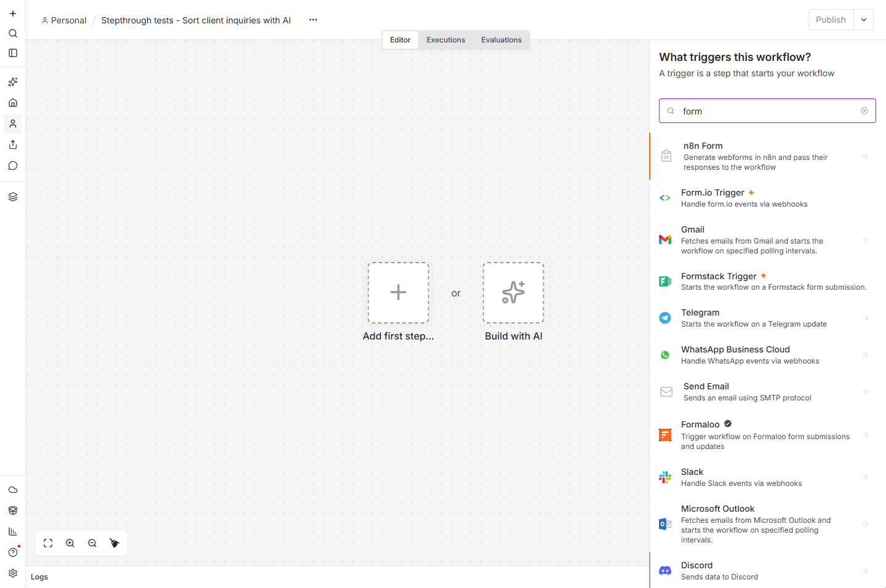886x588 pixels.
Task: Click the plus icon in the left sidebar
Action: pos(13,14)
